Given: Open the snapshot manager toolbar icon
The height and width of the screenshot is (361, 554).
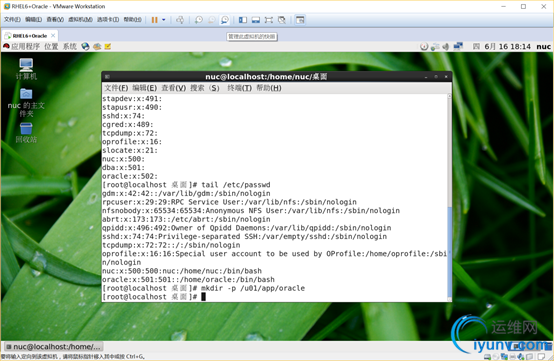Looking at the screenshot, I should click(225, 20).
